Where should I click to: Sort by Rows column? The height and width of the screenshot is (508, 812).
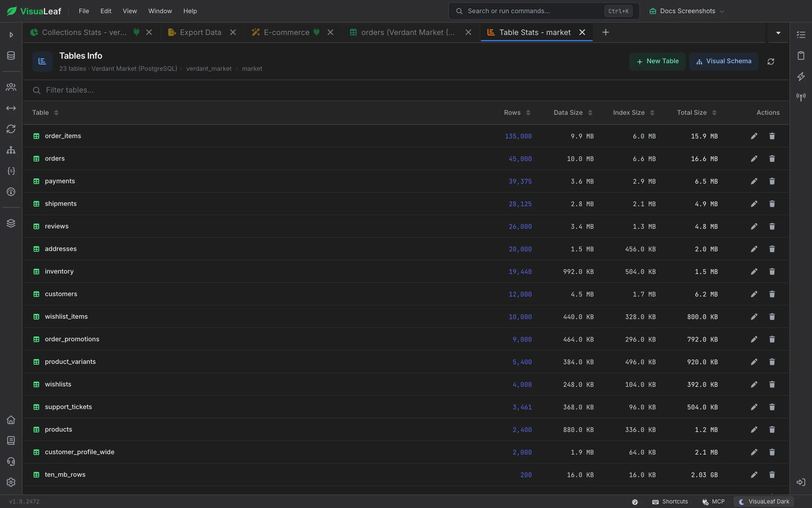pyautogui.click(x=517, y=113)
